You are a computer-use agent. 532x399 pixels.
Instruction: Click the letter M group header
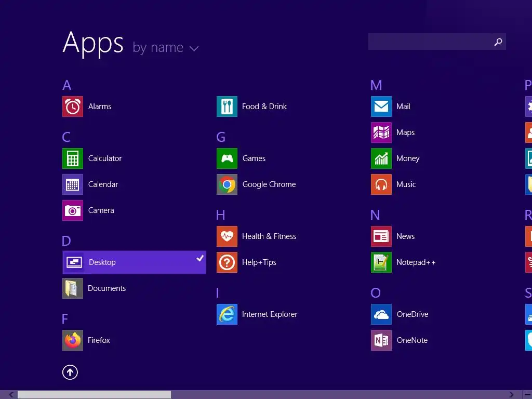point(376,85)
